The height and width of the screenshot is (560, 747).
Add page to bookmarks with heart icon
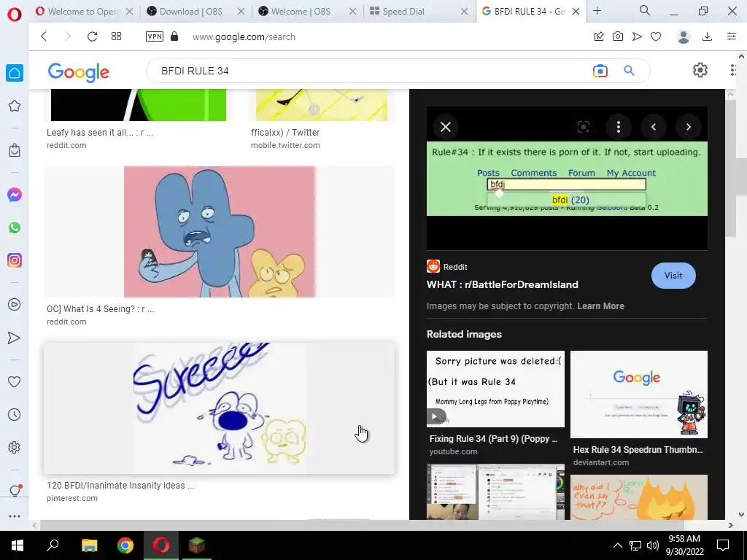point(656,36)
